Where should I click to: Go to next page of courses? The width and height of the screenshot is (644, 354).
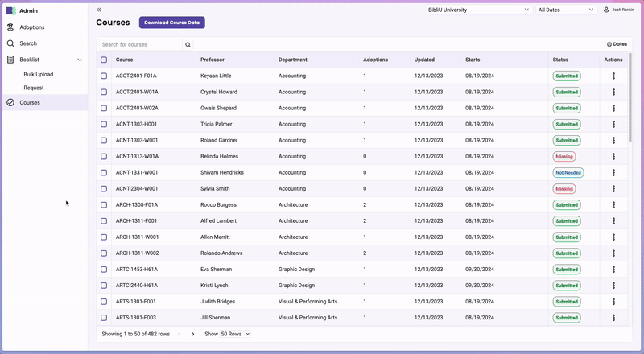(193, 334)
